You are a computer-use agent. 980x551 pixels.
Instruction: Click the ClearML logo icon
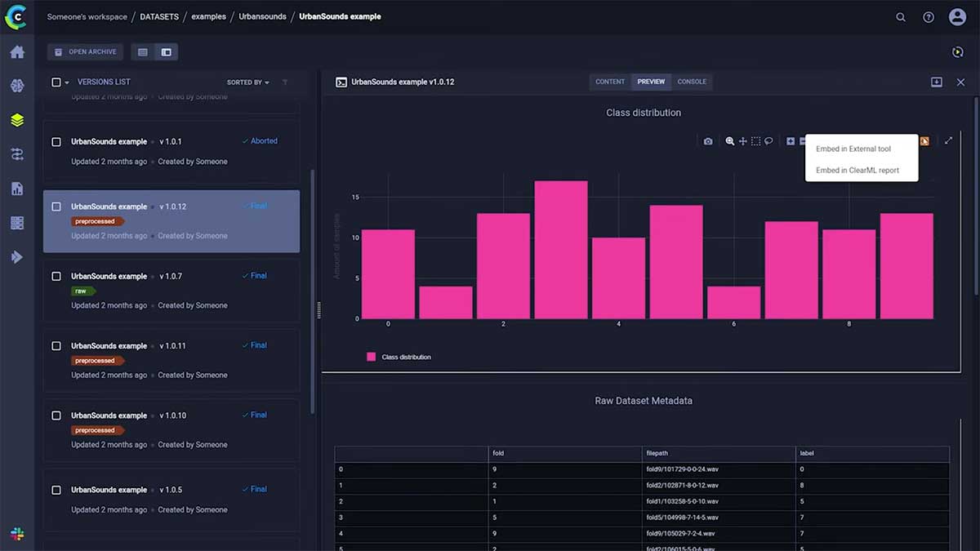coord(16,16)
